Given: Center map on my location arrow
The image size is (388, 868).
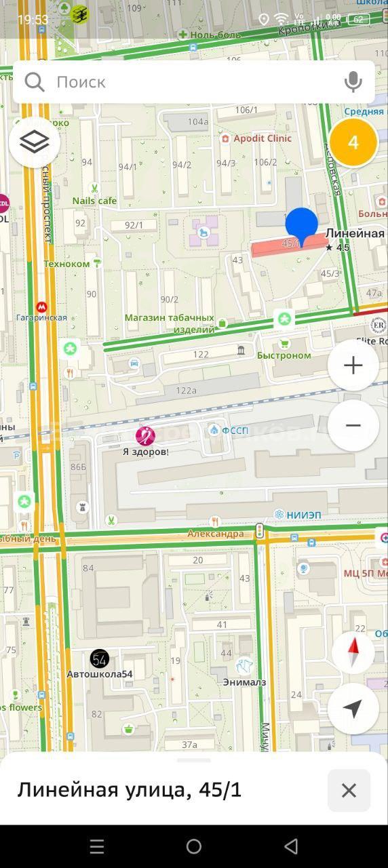Looking at the screenshot, I should pos(353,709).
